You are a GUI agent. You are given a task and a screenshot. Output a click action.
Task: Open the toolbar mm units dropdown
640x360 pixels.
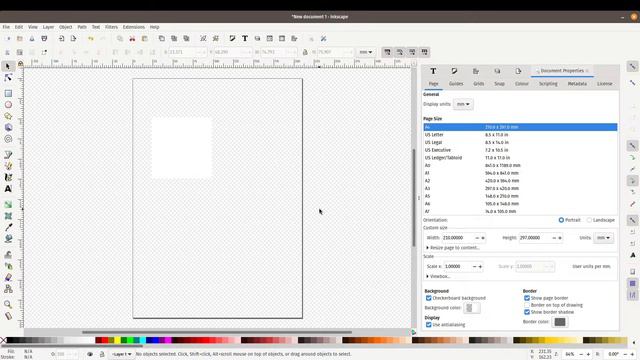[365, 52]
